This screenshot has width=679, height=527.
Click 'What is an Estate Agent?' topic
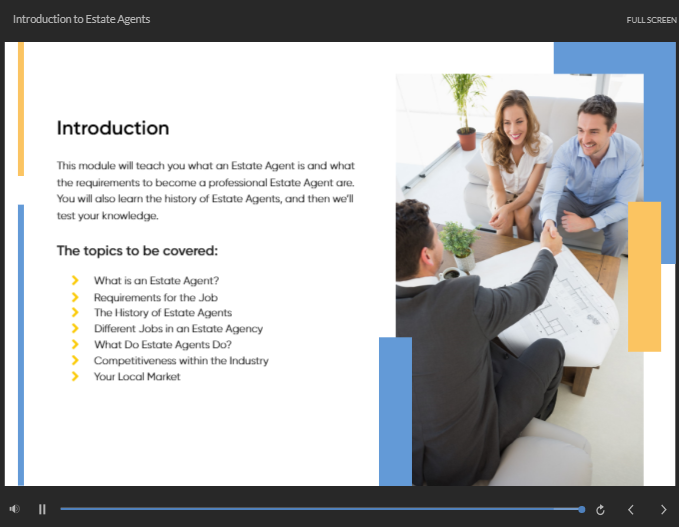pyautogui.click(x=156, y=281)
